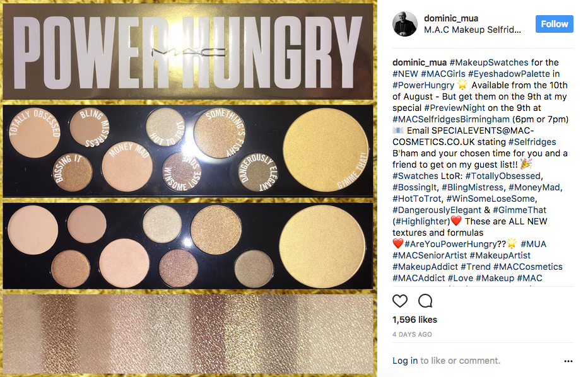View the 1,596 likes list

point(415,320)
